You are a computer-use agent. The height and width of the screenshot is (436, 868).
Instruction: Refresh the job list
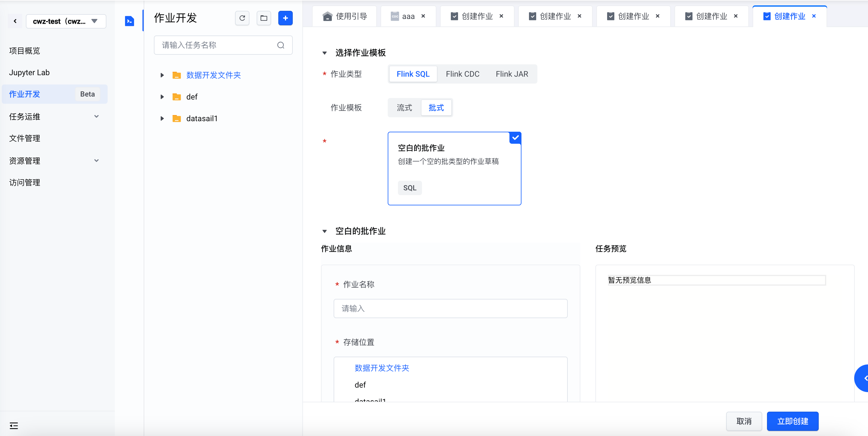(x=242, y=18)
